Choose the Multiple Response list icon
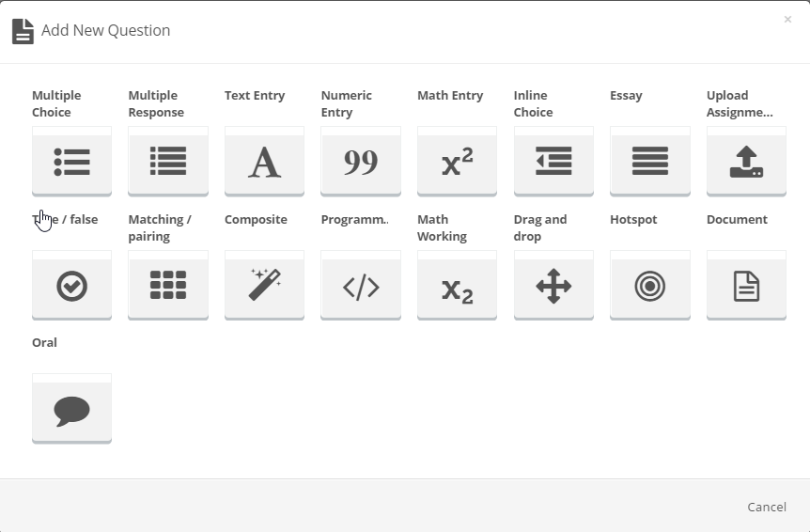Viewport: 810px width, 532px height. (168, 162)
